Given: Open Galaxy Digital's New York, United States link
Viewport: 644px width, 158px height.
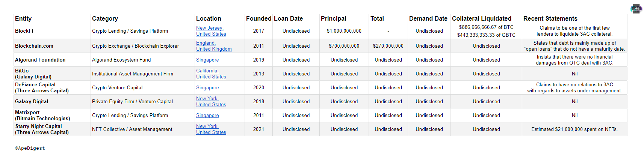Looking at the screenshot, I should (211, 101).
